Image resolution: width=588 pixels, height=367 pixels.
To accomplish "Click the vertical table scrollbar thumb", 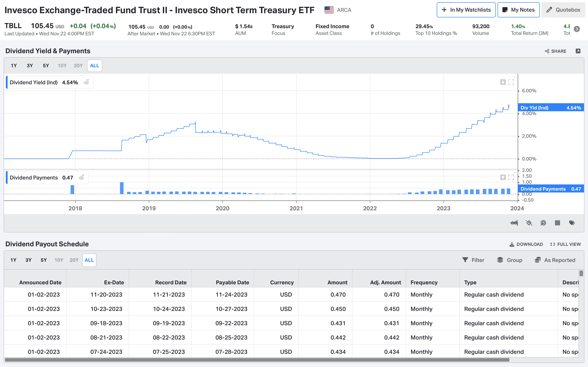I will click(x=581, y=273).
